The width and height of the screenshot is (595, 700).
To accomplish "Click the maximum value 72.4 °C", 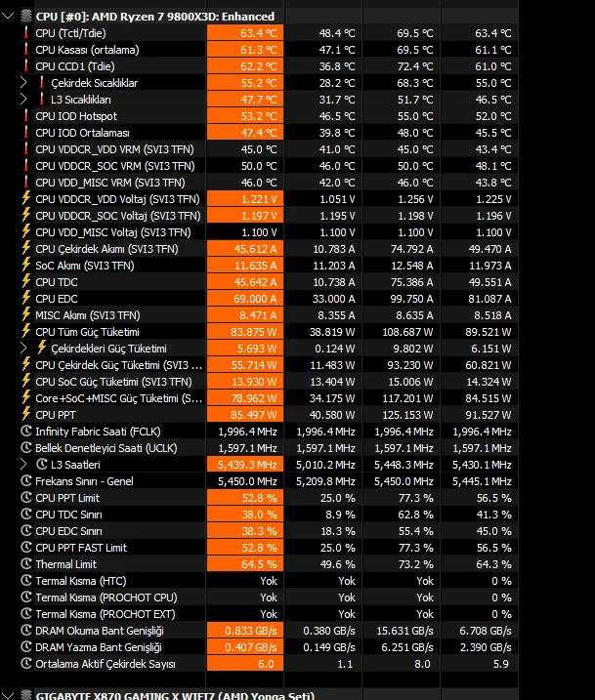I will [x=415, y=66].
